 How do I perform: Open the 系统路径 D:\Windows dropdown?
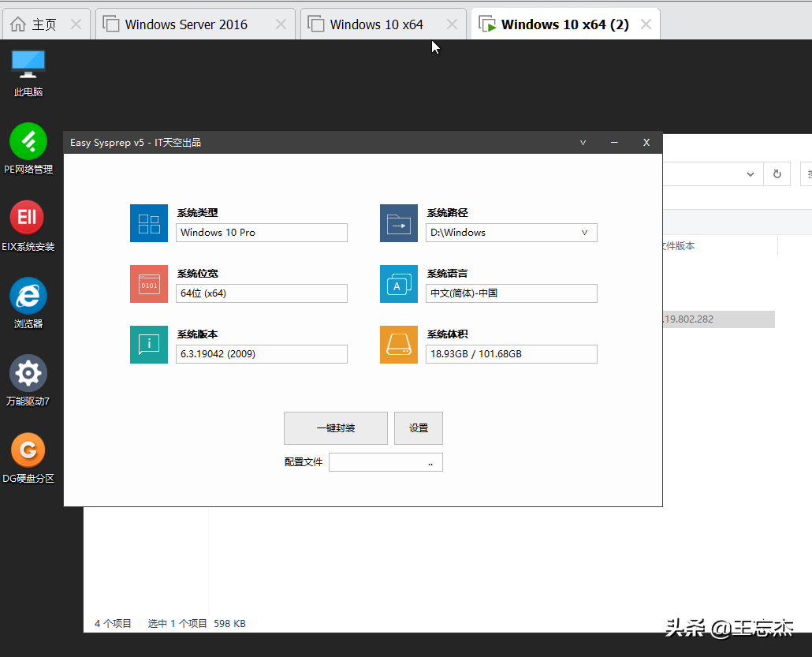(x=585, y=233)
